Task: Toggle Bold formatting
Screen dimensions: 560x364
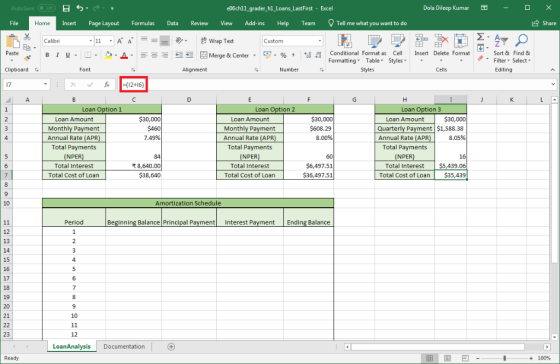Action: click(47, 55)
